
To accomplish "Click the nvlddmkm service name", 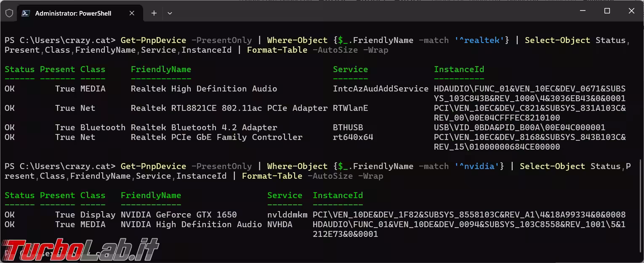I will tap(287, 215).
